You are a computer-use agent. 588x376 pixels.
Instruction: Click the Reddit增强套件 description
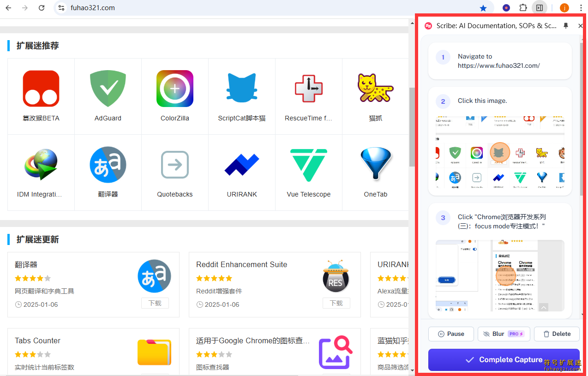pos(219,291)
